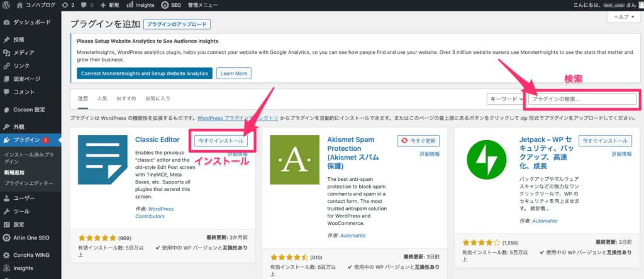
Task: Open the comments bubble icon in the admin bar
Action: pyautogui.click(x=84, y=5)
